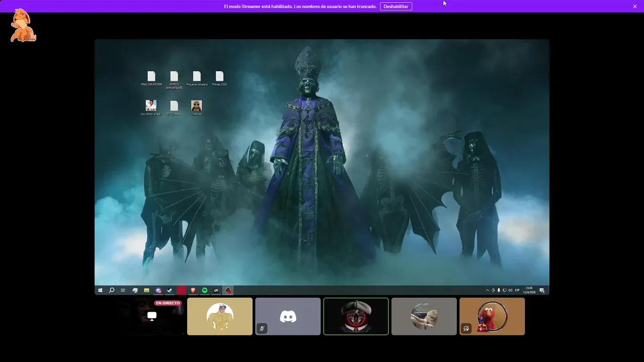Click the microphone icon in the system tray
Screen dimensions: 644x362
click(499, 290)
